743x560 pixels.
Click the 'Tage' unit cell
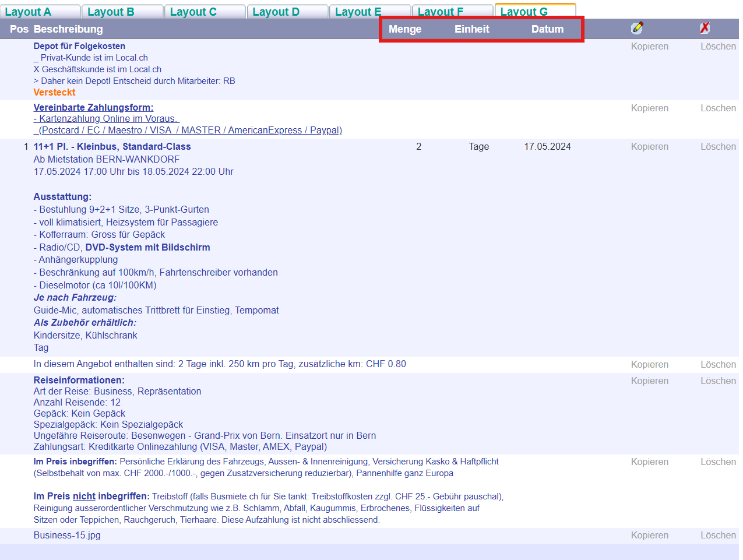(x=479, y=147)
